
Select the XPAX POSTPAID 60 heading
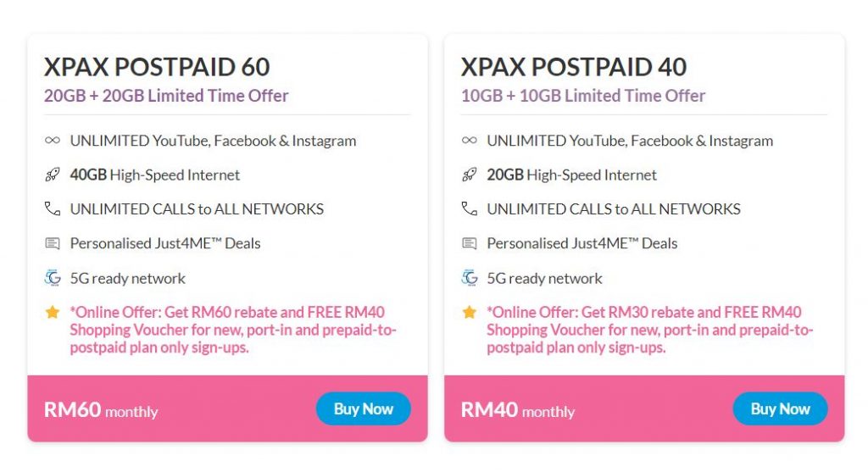pyautogui.click(x=157, y=67)
